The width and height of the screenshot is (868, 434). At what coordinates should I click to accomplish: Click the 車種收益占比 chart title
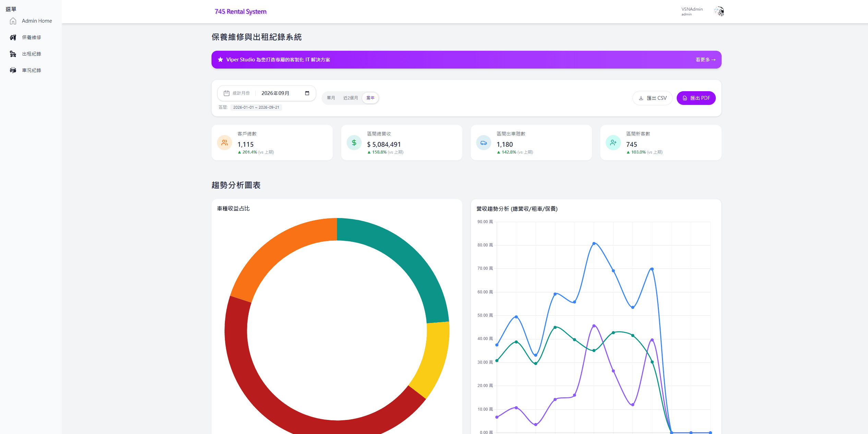[233, 208]
